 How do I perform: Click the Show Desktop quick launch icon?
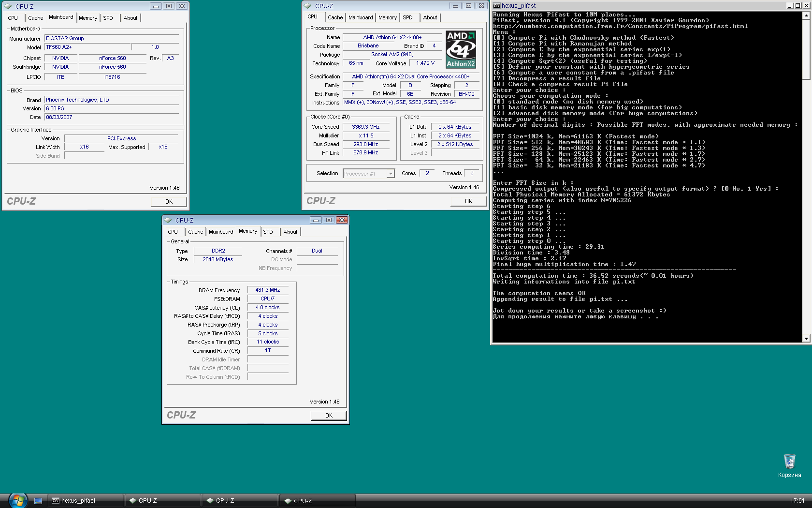click(38, 501)
